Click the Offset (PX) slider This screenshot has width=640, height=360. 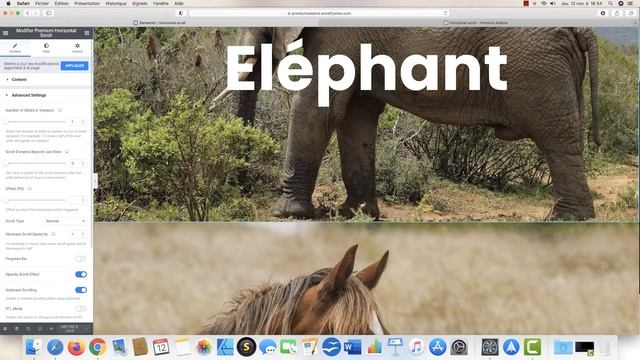coord(35,200)
